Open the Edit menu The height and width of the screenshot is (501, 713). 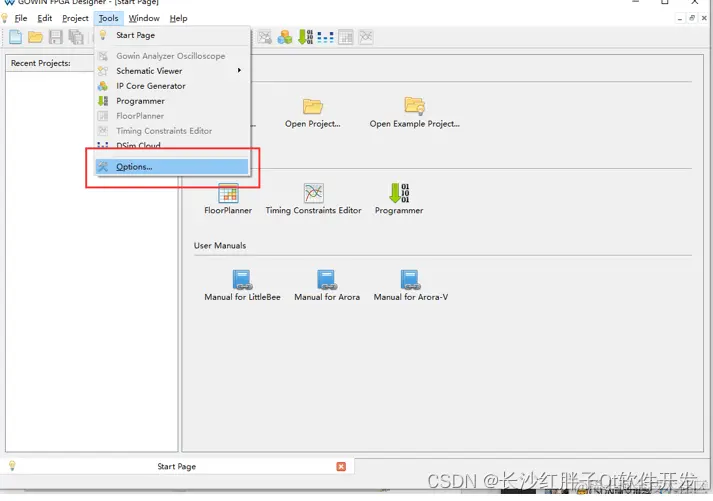[x=45, y=18]
